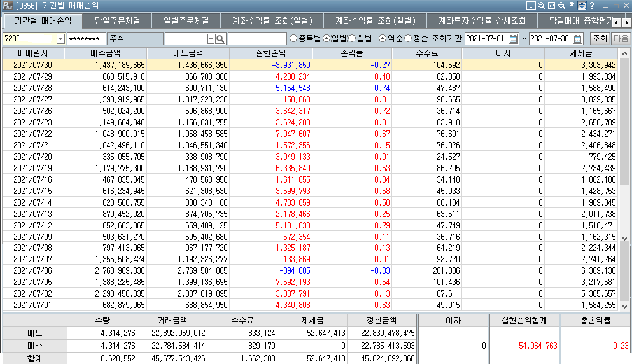Open the stock search magnifier icon

[220, 39]
